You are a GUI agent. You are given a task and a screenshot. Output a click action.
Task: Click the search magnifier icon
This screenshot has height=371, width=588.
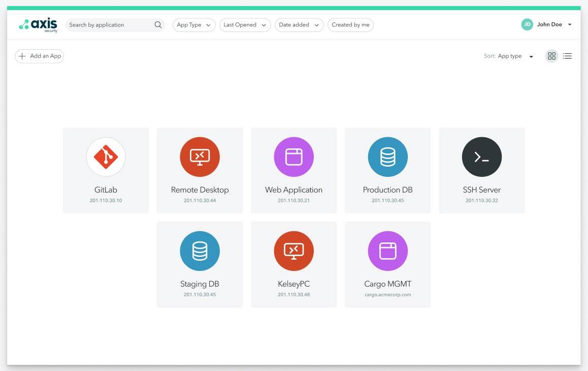tap(158, 25)
